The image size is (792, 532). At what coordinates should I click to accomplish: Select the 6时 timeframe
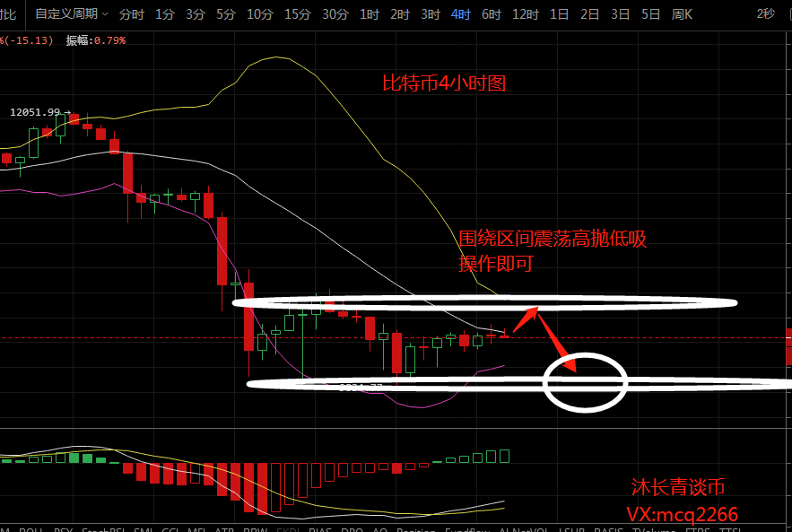pos(491,14)
